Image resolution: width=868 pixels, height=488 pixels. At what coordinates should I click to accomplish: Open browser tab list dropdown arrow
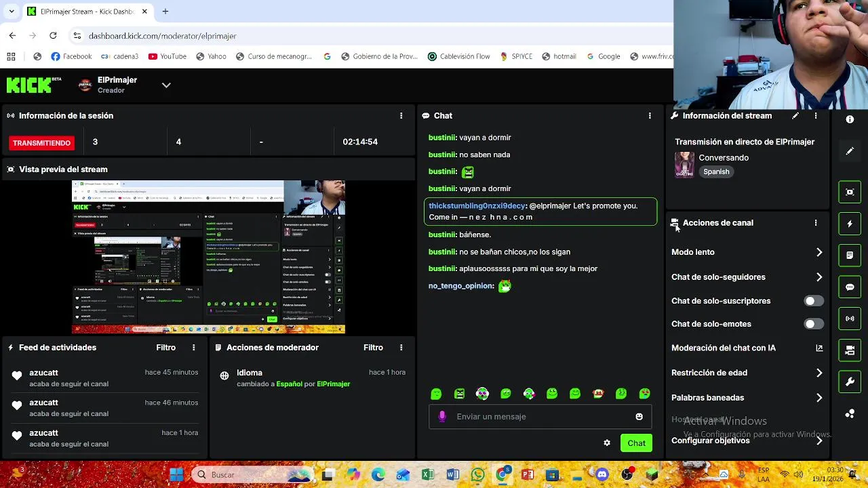click(x=11, y=12)
